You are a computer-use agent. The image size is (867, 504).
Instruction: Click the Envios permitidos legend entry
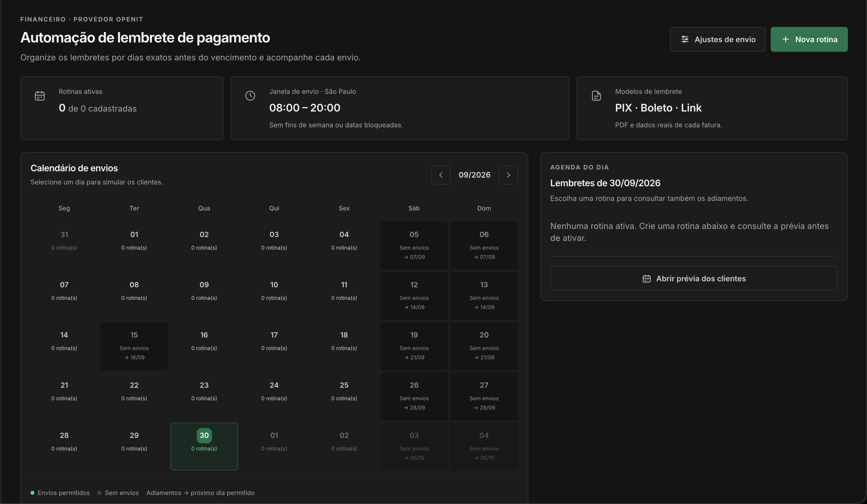click(60, 493)
